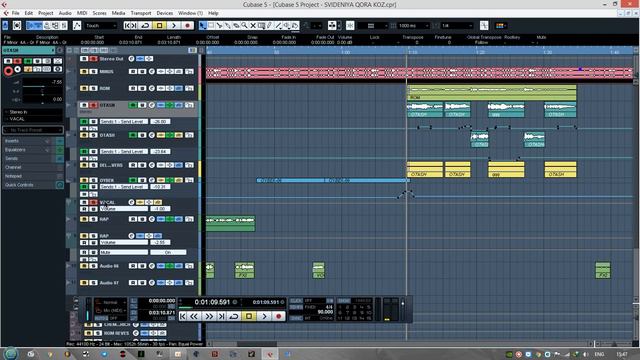Click the Windows Start button
The height and width of the screenshot is (360, 640).
11,353
